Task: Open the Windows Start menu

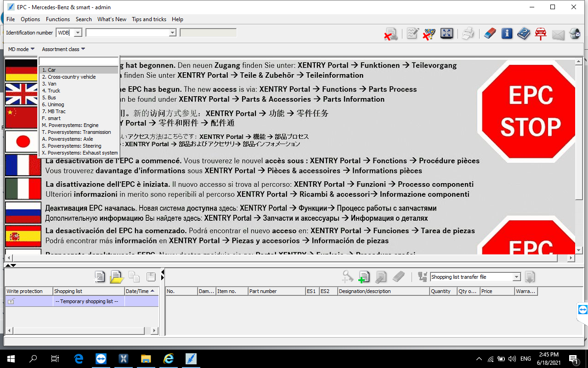Action: (11, 359)
